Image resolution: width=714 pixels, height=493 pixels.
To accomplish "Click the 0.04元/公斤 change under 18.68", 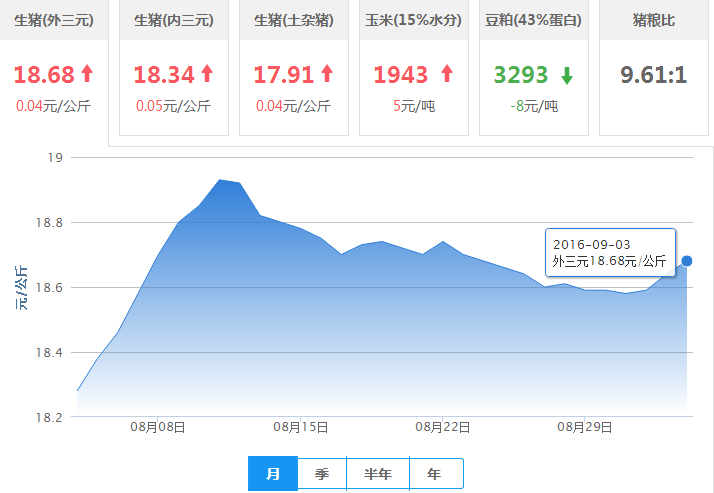I will (x=53, y=106).
